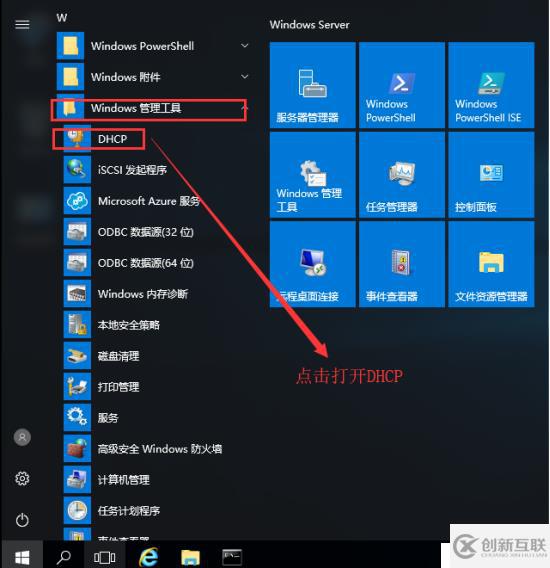Open Settings from the gear icon

[x=22, y=479]
